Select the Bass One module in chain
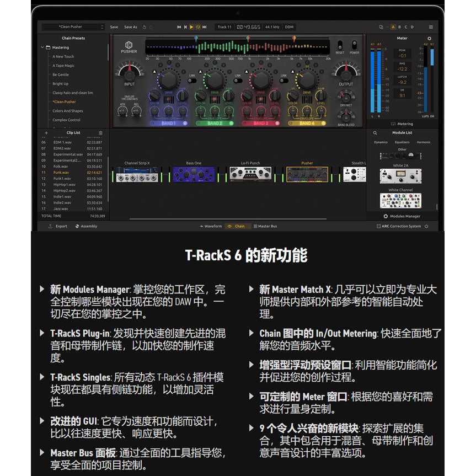 [x=194, y=174]
